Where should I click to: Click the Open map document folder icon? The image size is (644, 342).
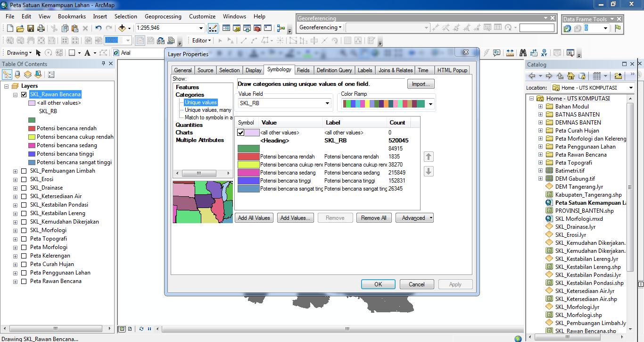tap(20, 28)
